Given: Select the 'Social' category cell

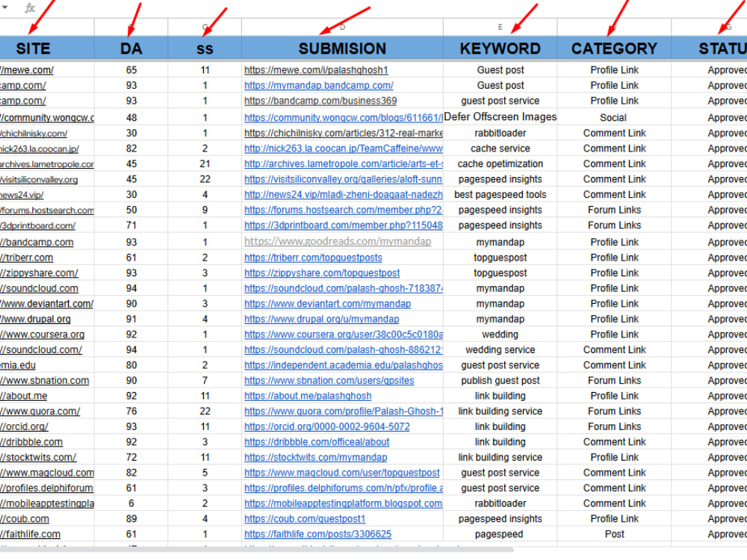Looking at the screenshot, I should point(614,117).
